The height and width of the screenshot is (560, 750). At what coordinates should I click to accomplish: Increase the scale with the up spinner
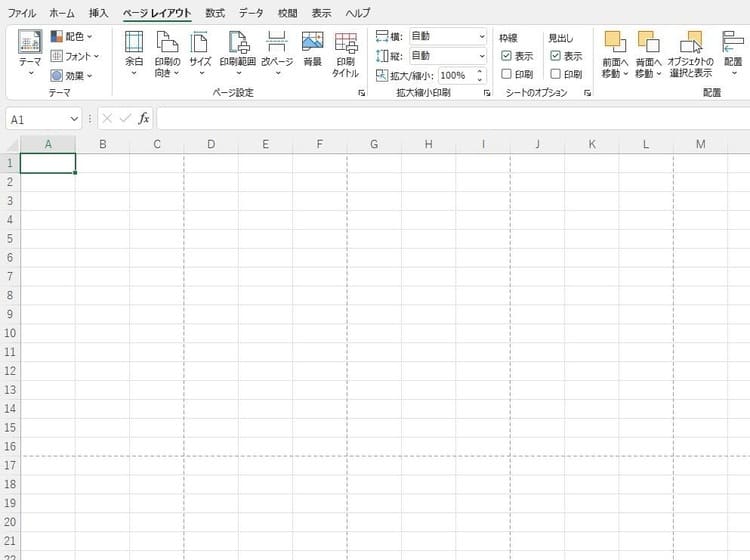pos(480,71)
